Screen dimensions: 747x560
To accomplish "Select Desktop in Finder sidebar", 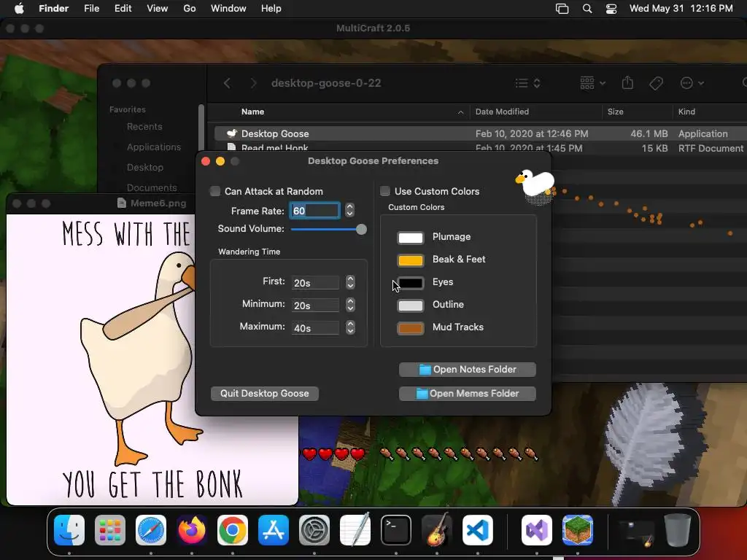I will (x=145, y=168).
